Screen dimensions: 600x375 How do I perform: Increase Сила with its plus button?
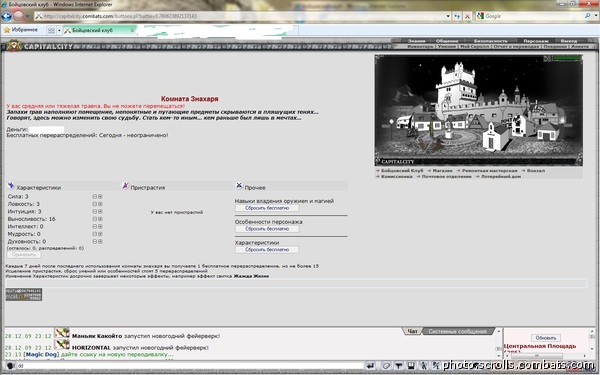pos(100,196)
